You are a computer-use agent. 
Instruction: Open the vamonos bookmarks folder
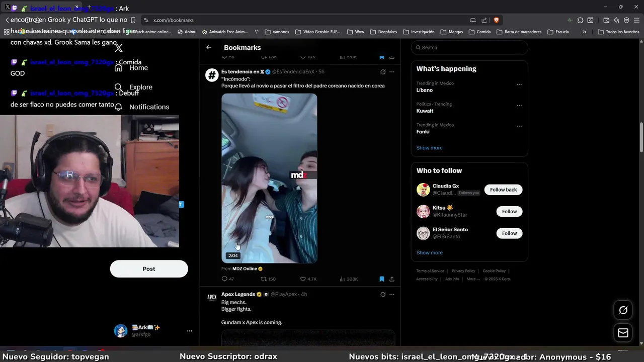tap(277, 32)
